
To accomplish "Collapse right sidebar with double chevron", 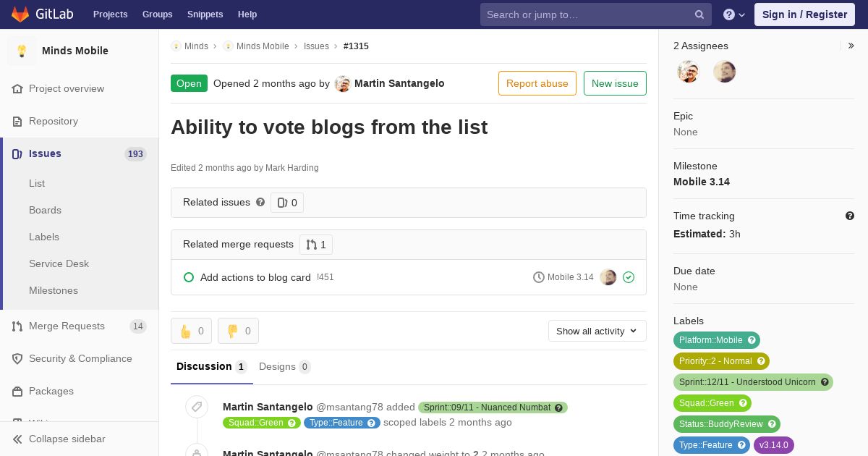I will click(851, 46).
